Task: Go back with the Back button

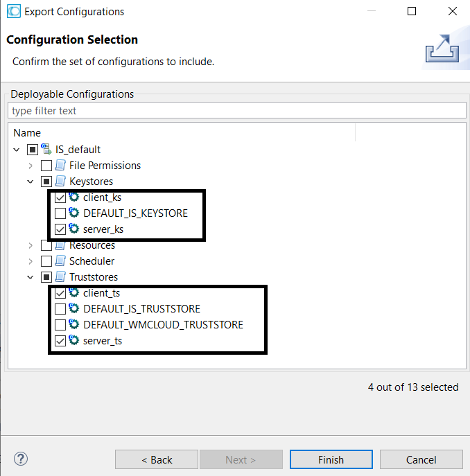Action: pyautogui.click(x=157, y=459)
